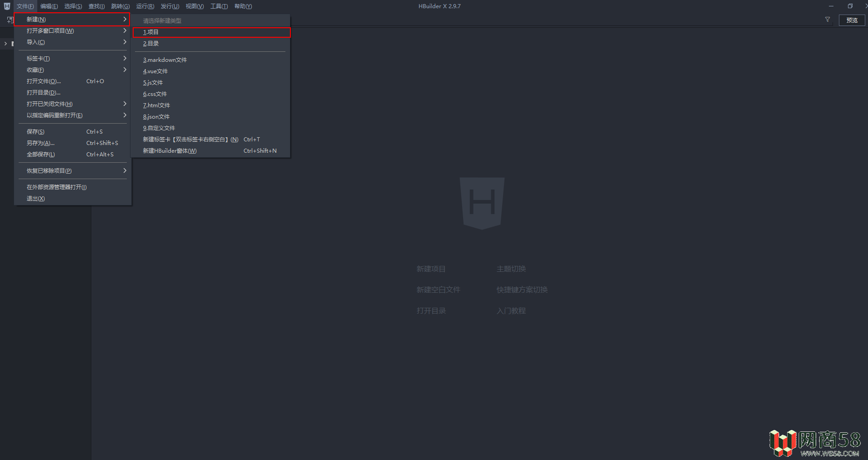This screenshot has height=460, width=868.
Task: Choose 新建标签卡 Ctrl+T entry
Action: pyautogui.click(x=211, y=140)
